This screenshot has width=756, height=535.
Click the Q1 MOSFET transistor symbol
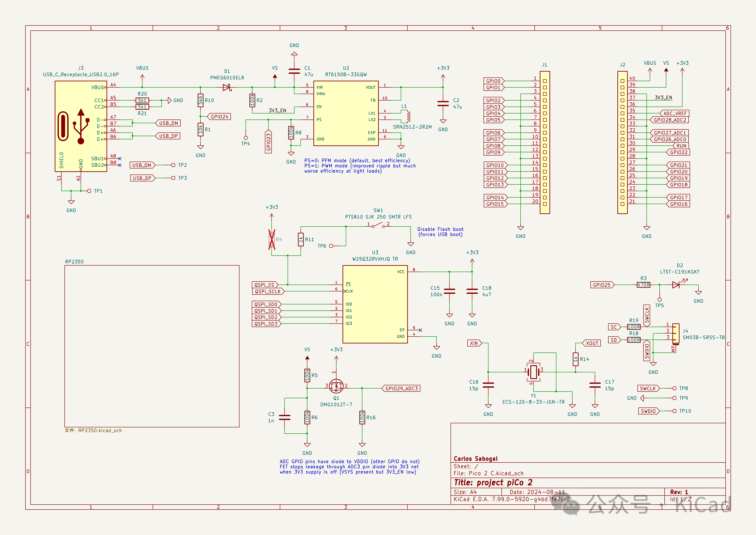click(x=336, y=386)
